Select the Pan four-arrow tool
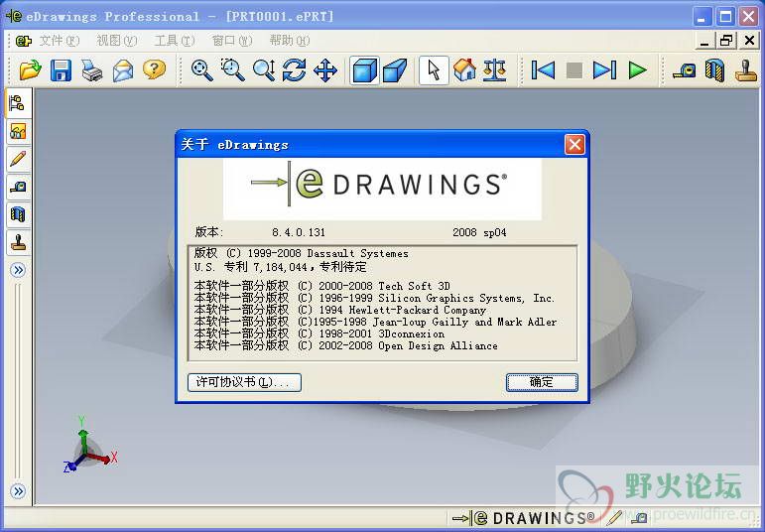The width and height of the screenshot is (765, 532). (x=325, y=70)
